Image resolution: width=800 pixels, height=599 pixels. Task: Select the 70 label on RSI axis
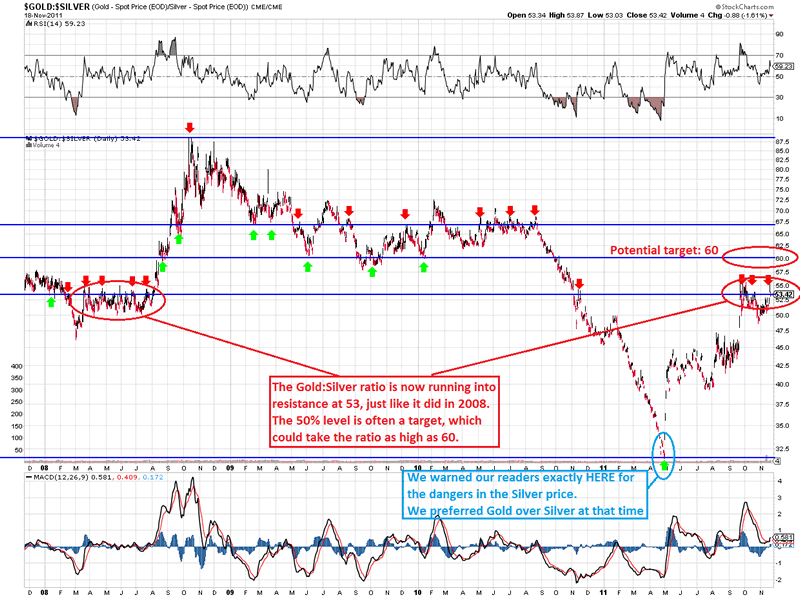[x=779, y=55]
